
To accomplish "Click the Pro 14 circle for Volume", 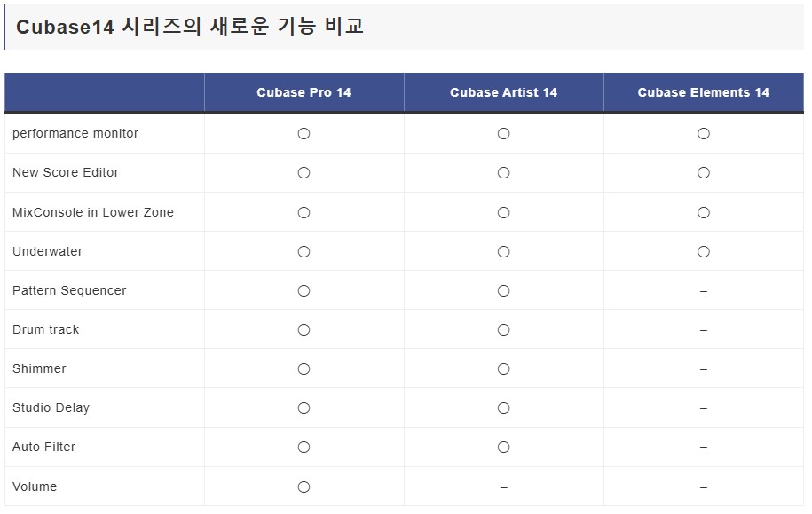I will (304, 487).
